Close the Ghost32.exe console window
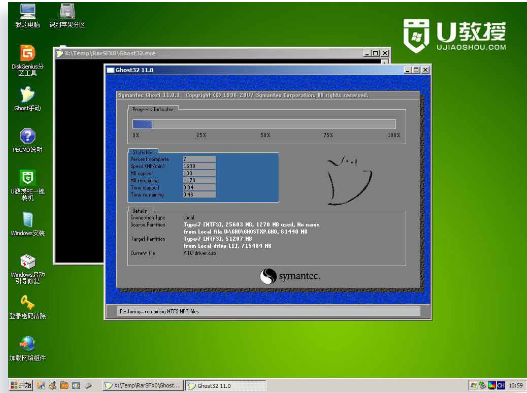 pos(385,53)
